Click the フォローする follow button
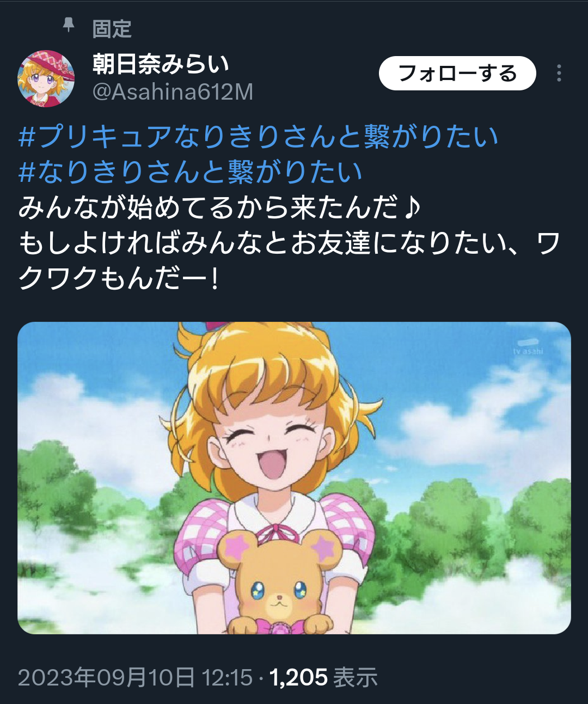This screenshot has height=704, width=588. (x=457, y=74)
